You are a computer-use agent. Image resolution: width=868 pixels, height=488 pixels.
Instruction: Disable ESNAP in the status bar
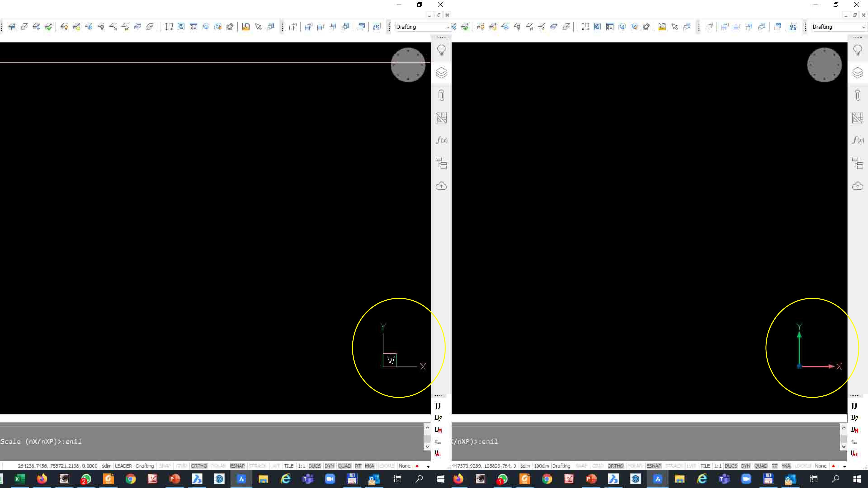(238, 466)
